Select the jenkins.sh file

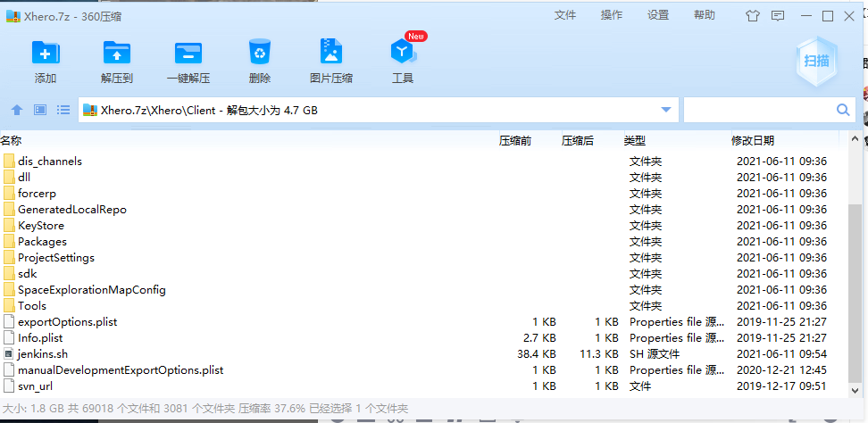click(43, 354)
